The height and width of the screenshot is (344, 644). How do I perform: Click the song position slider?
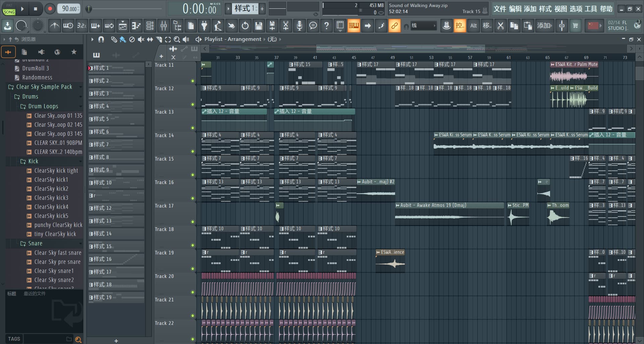[124, 9]
